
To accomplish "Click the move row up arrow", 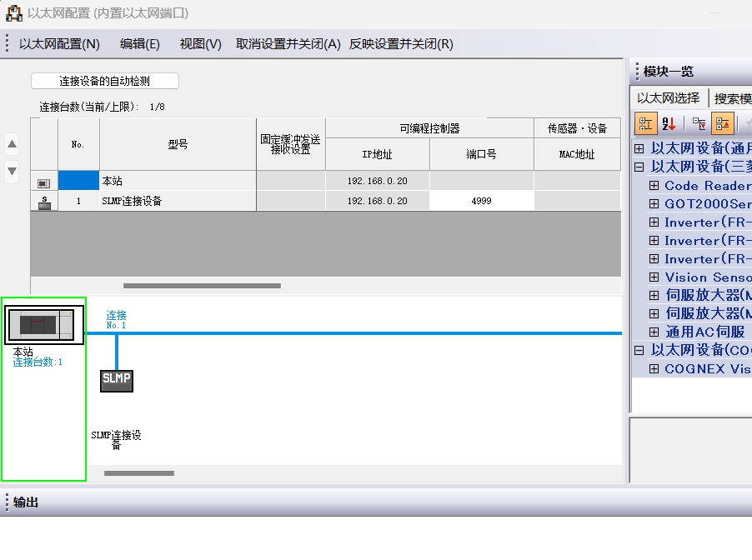I will (12, 145).
